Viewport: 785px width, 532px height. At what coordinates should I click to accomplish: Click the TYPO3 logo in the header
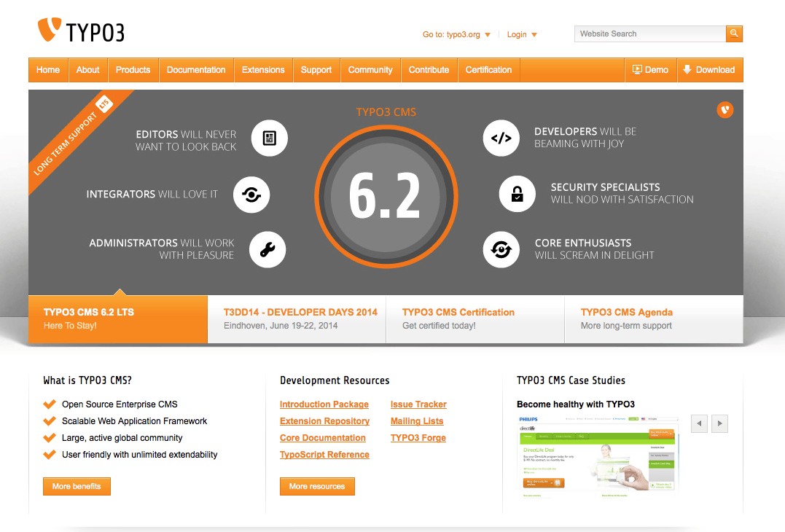[x=81, y=30]
